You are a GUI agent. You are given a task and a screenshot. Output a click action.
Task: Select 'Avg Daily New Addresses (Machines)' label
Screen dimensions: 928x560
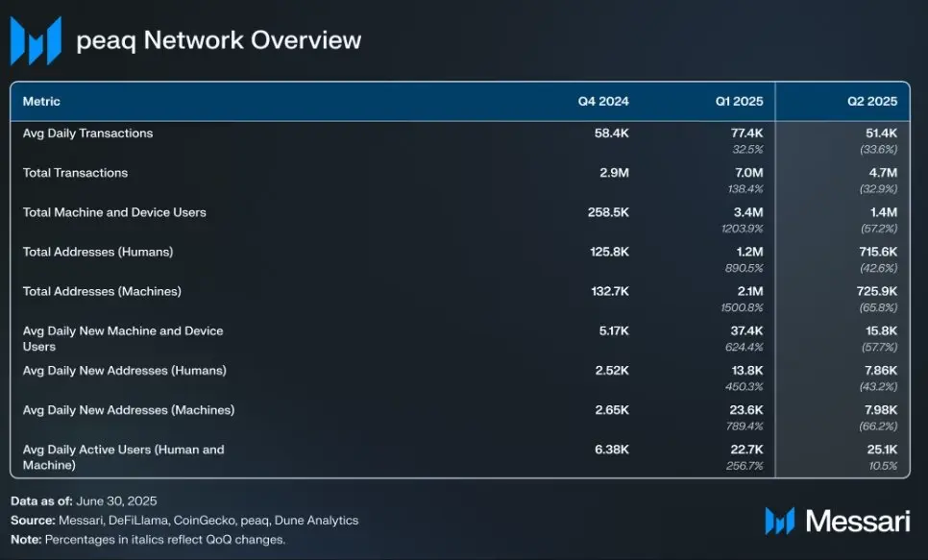(129, 410)
